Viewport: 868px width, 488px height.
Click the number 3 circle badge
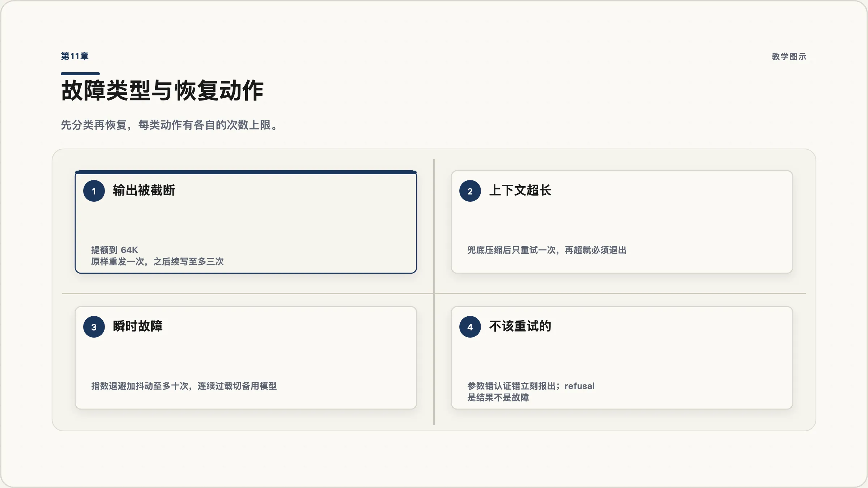click(94, 327)
